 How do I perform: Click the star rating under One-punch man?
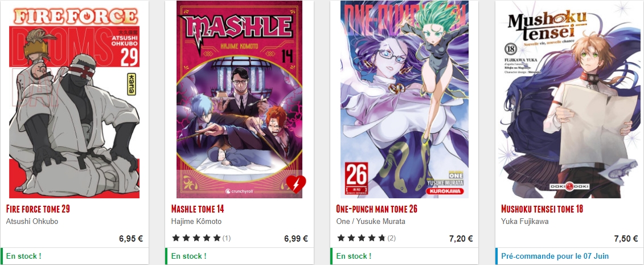coord(362,238)
